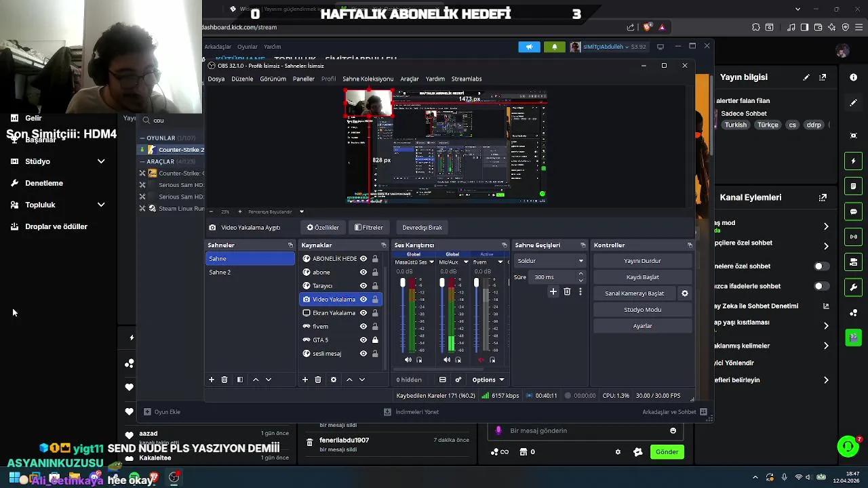Add a new scene with plus icon

tap(212, 380)
